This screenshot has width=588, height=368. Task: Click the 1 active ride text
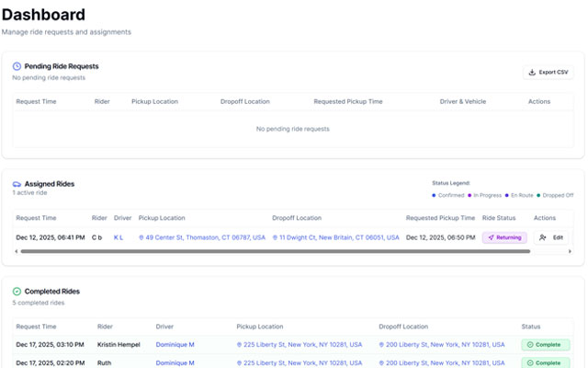pyautogui.click(x=29, y=192)
